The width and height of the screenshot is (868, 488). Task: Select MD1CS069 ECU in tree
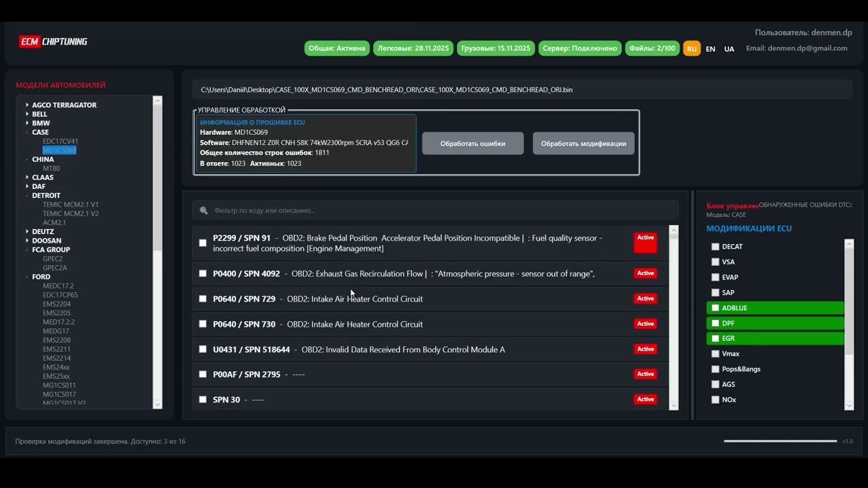pyautogui.click(x=60, y=150)
